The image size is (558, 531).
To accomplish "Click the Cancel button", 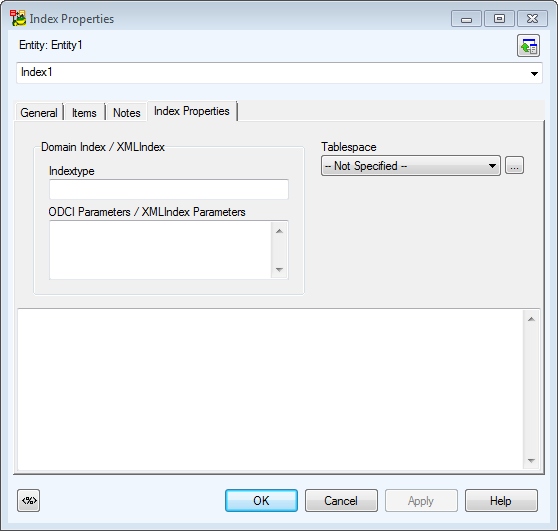I will [x=341, y=500].
